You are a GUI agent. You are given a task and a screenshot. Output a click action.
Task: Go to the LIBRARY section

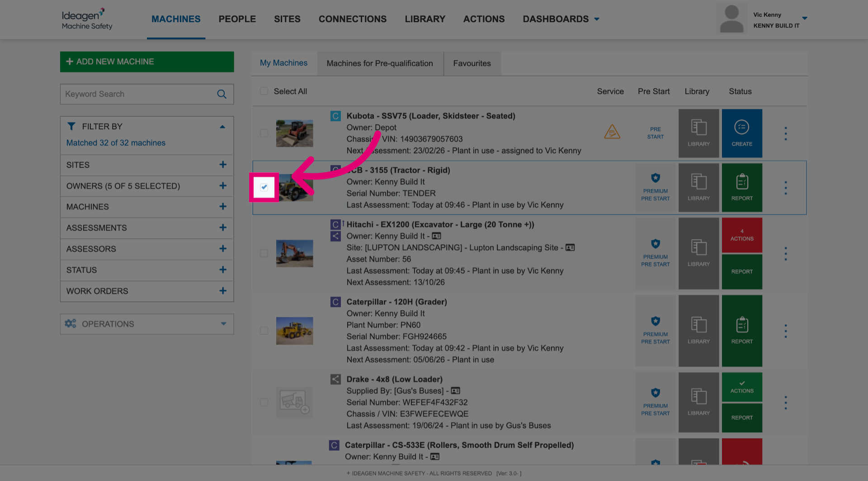click(x=425, y=19)
